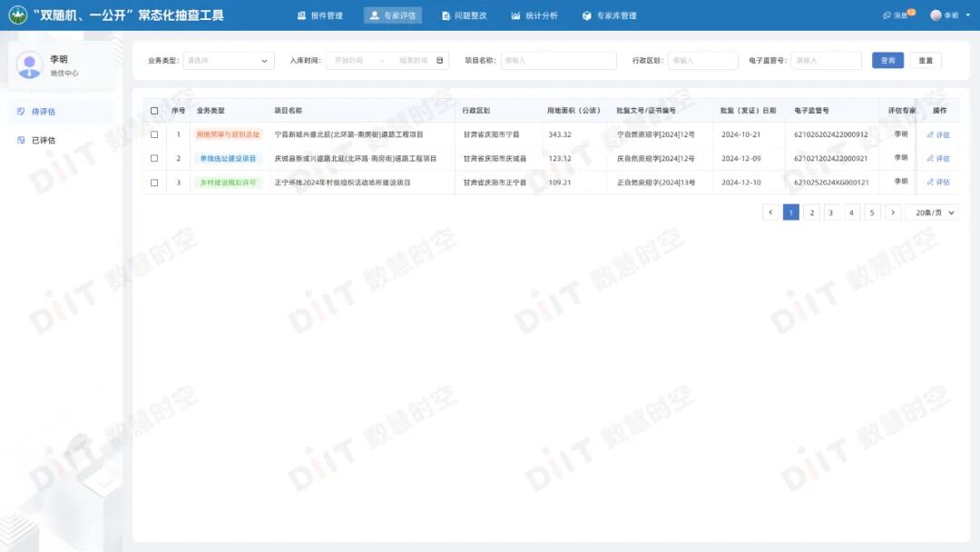Viewport: 980px width, 552px height.
Task: Check the checkbox for row 1
Action: 154,134
